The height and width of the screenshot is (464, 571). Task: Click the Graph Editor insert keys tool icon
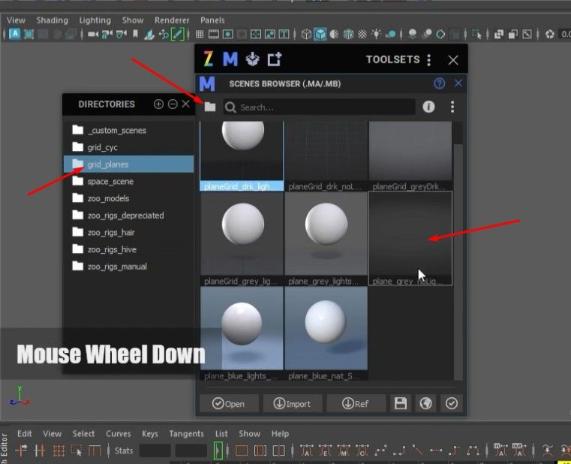(x=39, y=451)
